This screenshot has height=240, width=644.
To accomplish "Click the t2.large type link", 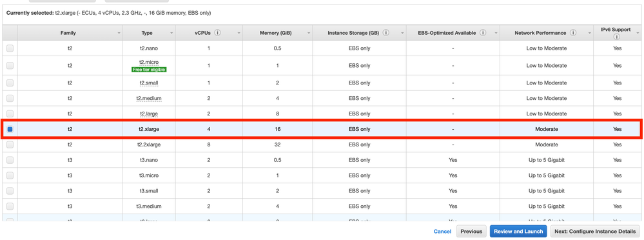I will 148,114.
